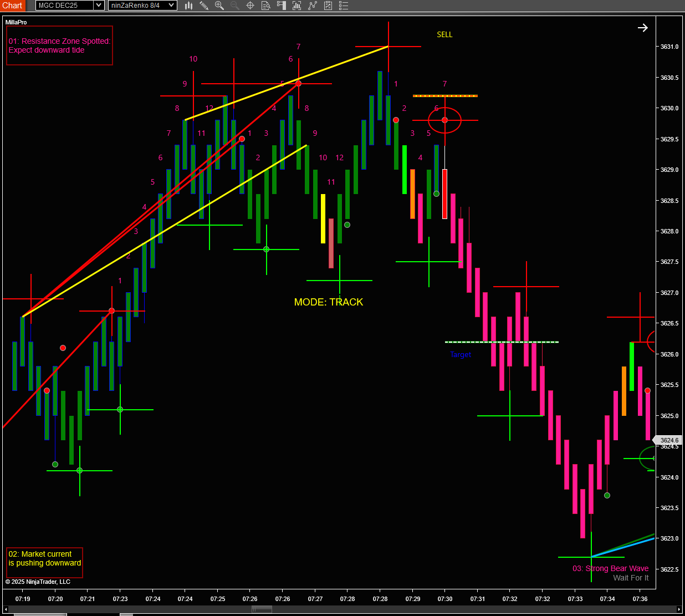Open the Data Box viewer icon
The width and height of the screenshot is (685, 616).
point(265,6)
